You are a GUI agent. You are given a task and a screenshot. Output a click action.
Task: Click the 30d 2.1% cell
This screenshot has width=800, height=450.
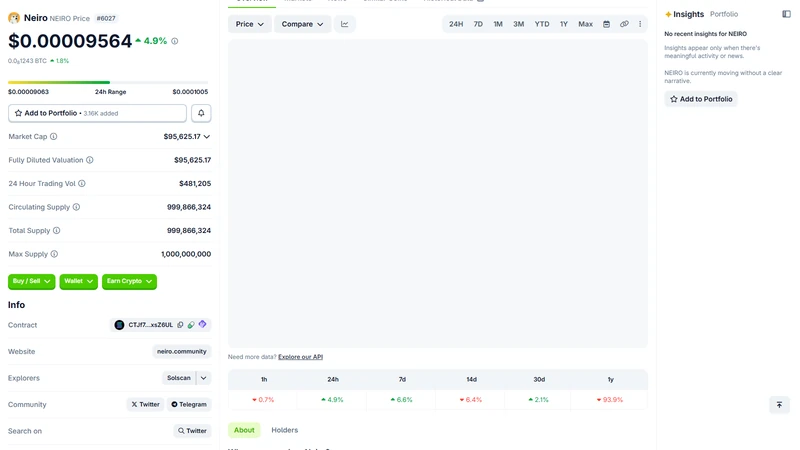click(x=539, y=399)
